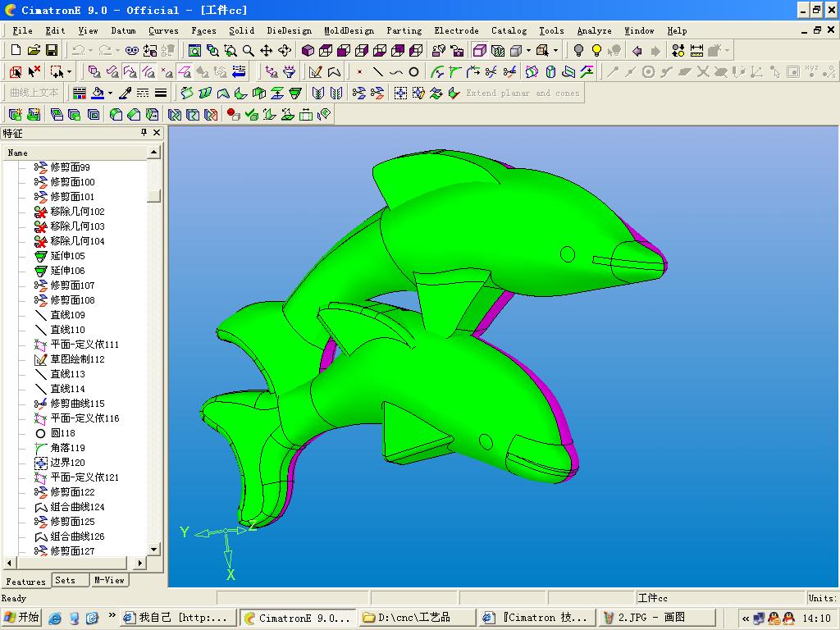Toggle the solid objects selection filter

point(94,71)
